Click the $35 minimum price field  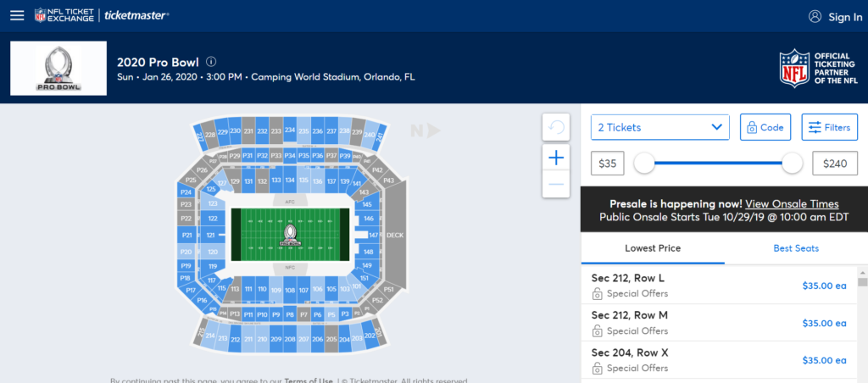click(608, 164)
